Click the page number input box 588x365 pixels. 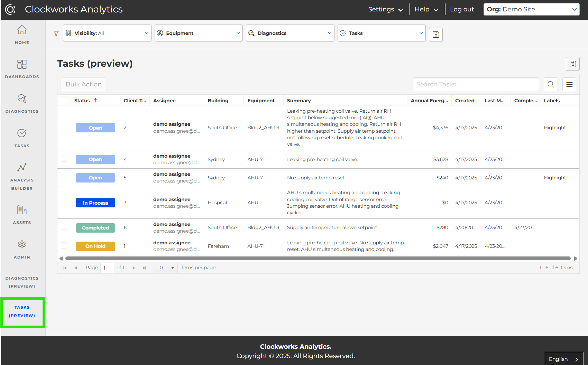(x=107, y=268)
